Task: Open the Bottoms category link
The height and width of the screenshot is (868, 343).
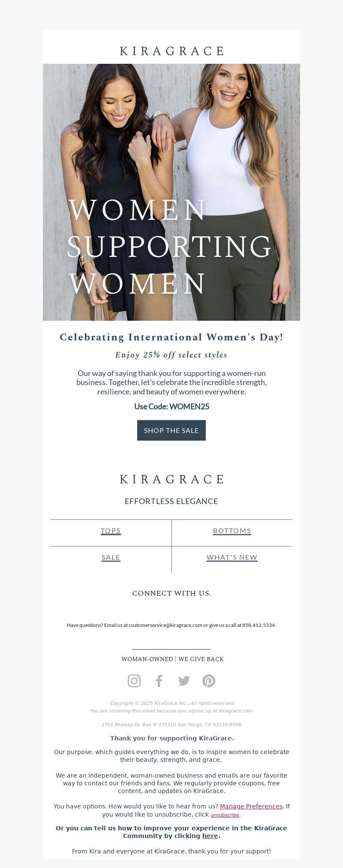Action: 232,531
